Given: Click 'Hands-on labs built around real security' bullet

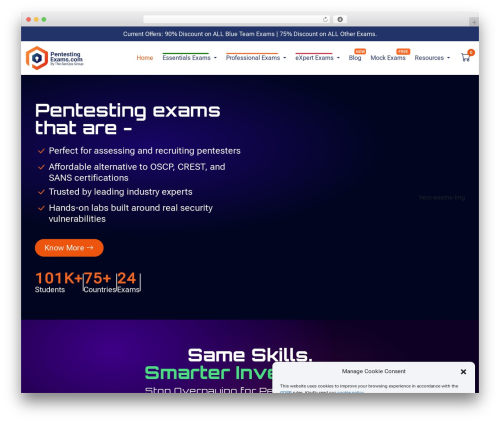Looking at the screenshot, I should point(131,213).
